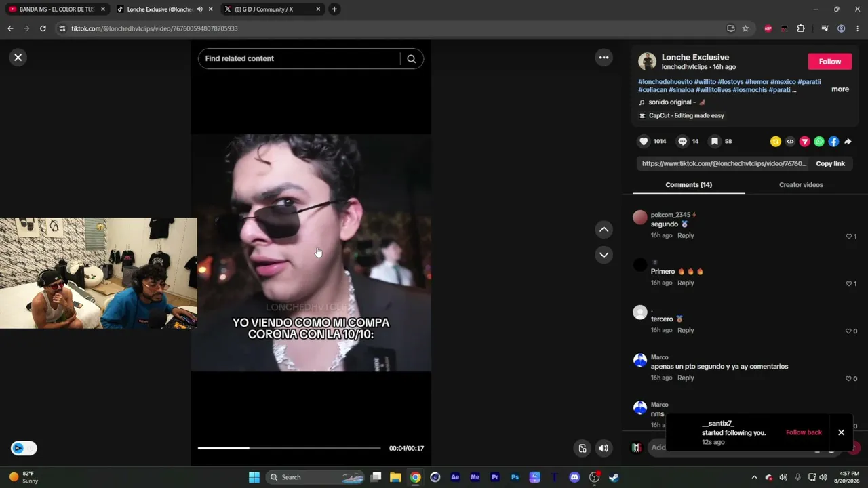This screenshot has height=488, width=868.
Task: Share the video to WhatsApp
Action: coord(819,142)
